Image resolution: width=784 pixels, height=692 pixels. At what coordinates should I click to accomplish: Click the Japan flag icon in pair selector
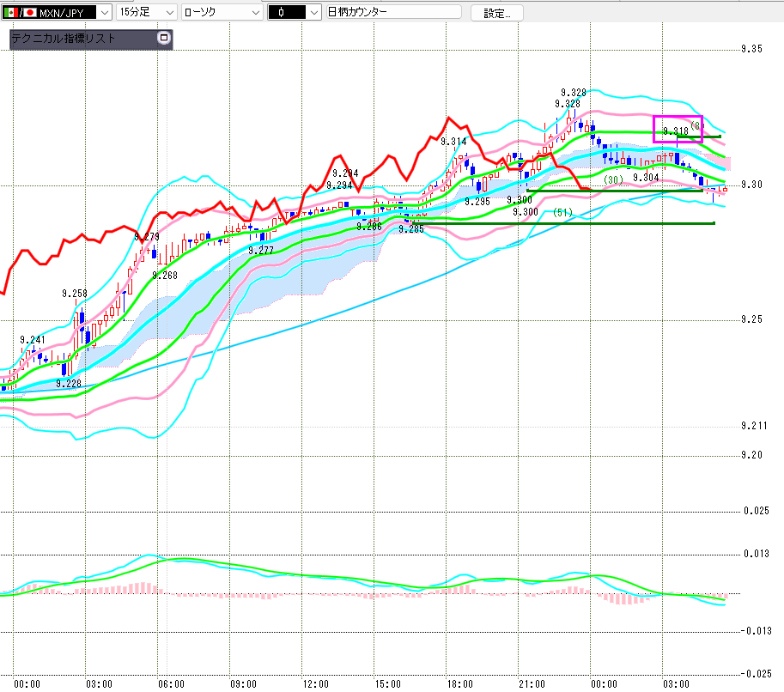coord(31,13)
